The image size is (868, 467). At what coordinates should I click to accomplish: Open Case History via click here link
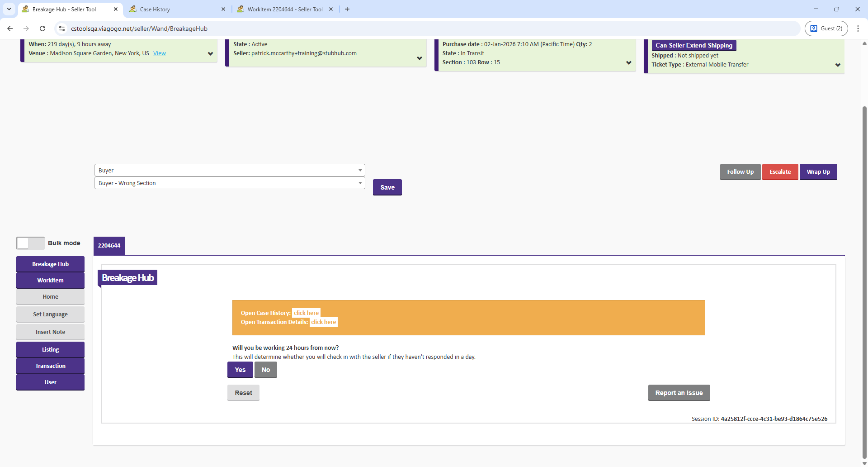pyautogui.click(x=306, y=313)
